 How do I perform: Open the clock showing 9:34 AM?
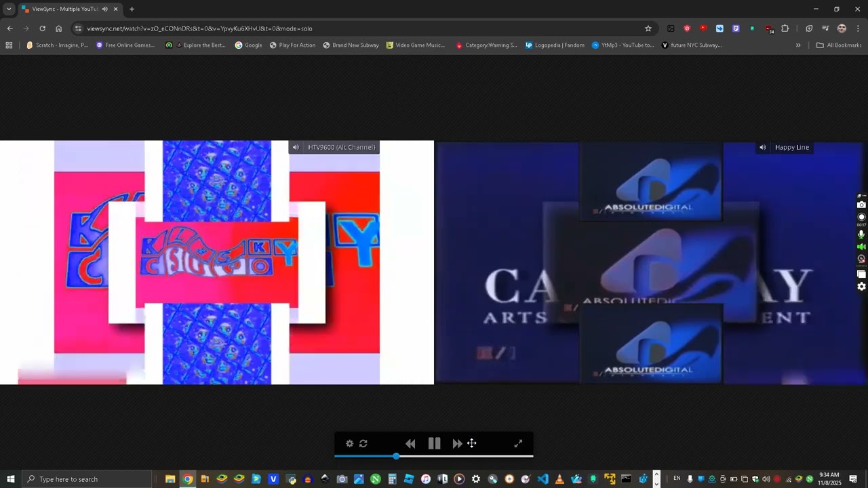coord(829,479)
